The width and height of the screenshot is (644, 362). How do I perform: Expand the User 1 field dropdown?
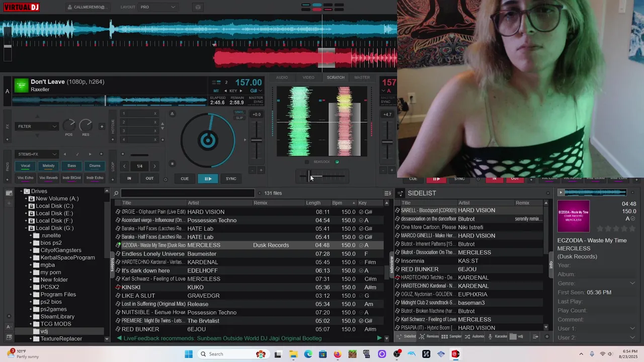[x=632, y=329]
